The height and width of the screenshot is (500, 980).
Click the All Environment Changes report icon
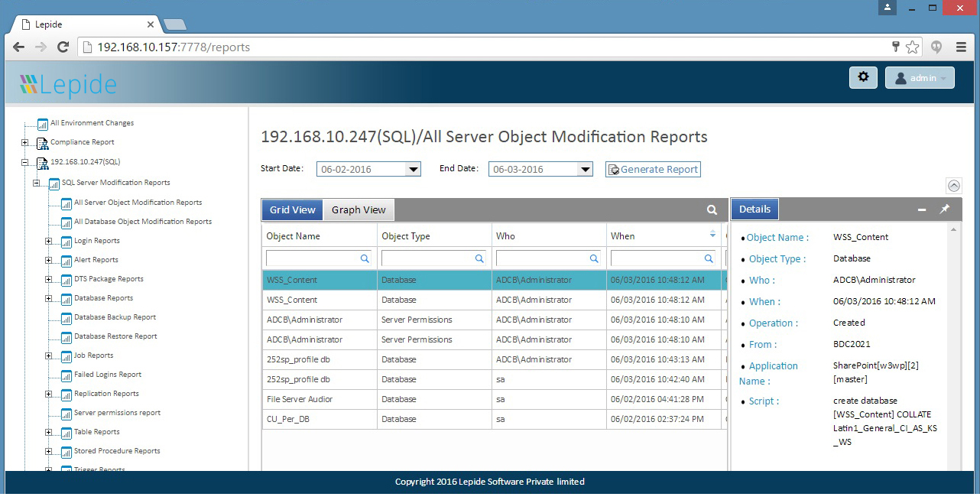point(42,124)
